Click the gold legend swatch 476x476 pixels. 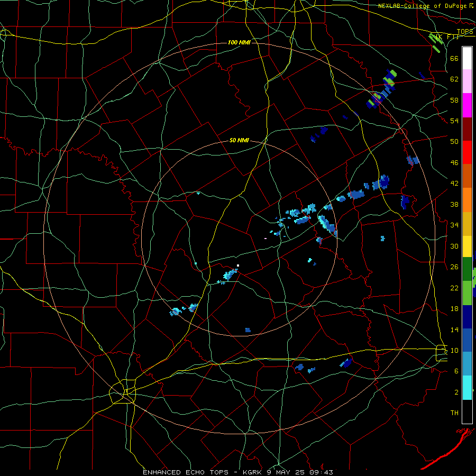(x=467, y=223)
